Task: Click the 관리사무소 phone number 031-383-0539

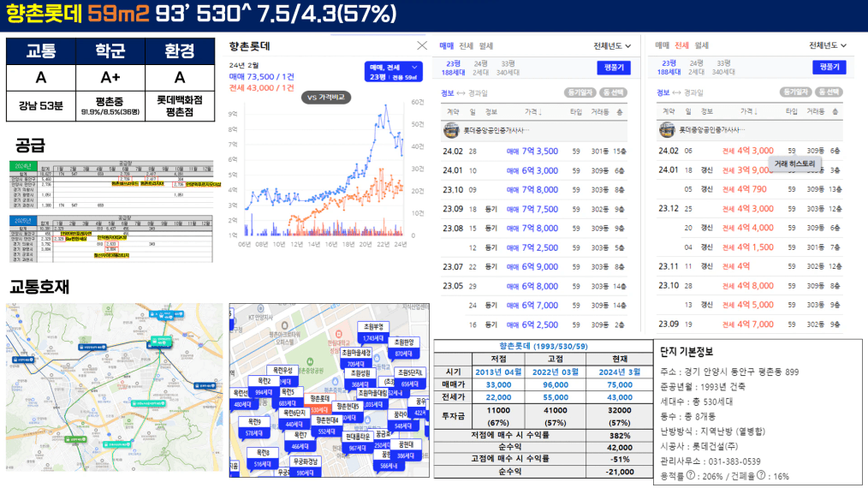Action: (734, 461)
